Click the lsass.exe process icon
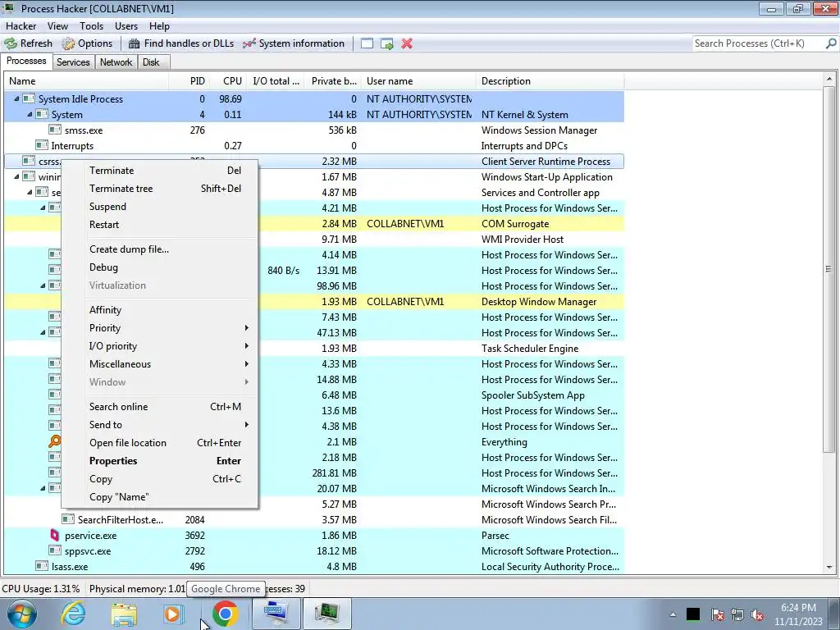The height and width of the screenshot is (630, 840). pos(42,566)
